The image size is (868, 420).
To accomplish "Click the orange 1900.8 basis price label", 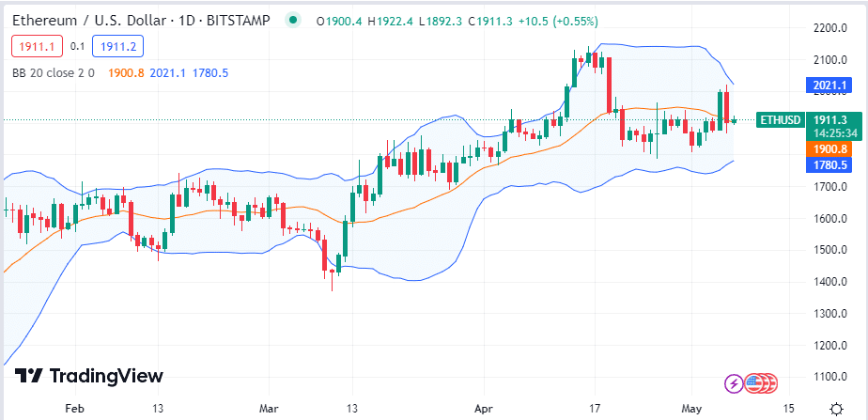I will point(829,148).
